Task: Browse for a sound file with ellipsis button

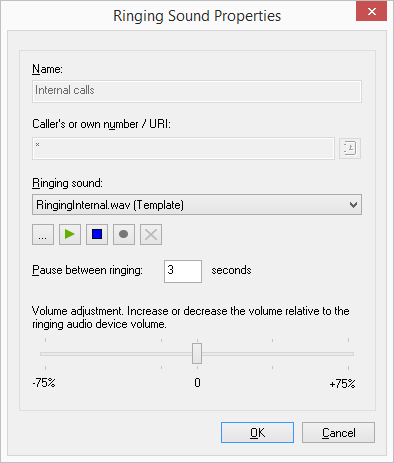Action: point(43,235)
